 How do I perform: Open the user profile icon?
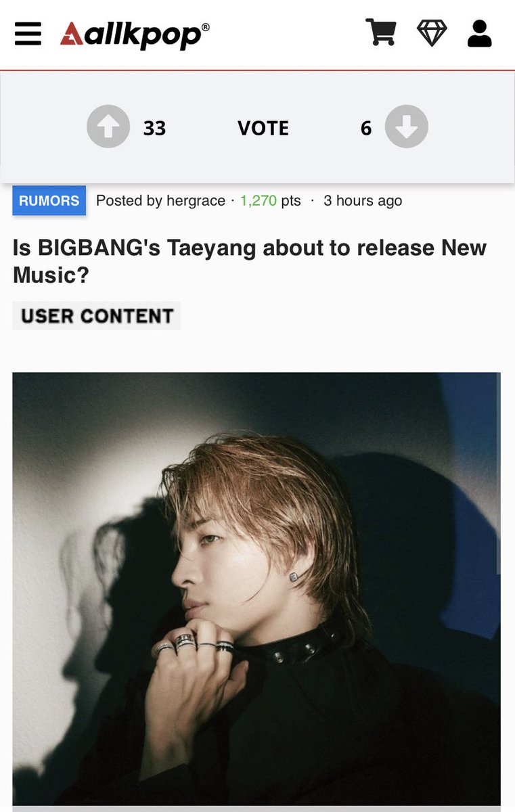tap(480, 33)
